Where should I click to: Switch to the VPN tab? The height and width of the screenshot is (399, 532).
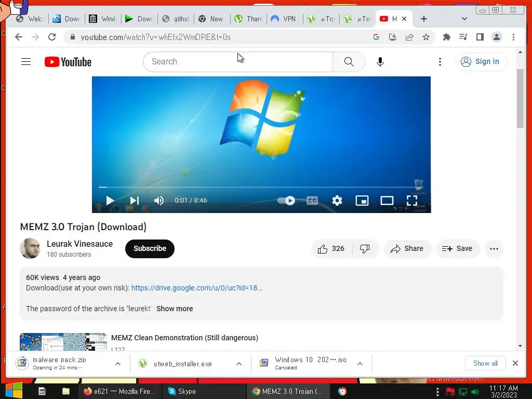[285, 19]
